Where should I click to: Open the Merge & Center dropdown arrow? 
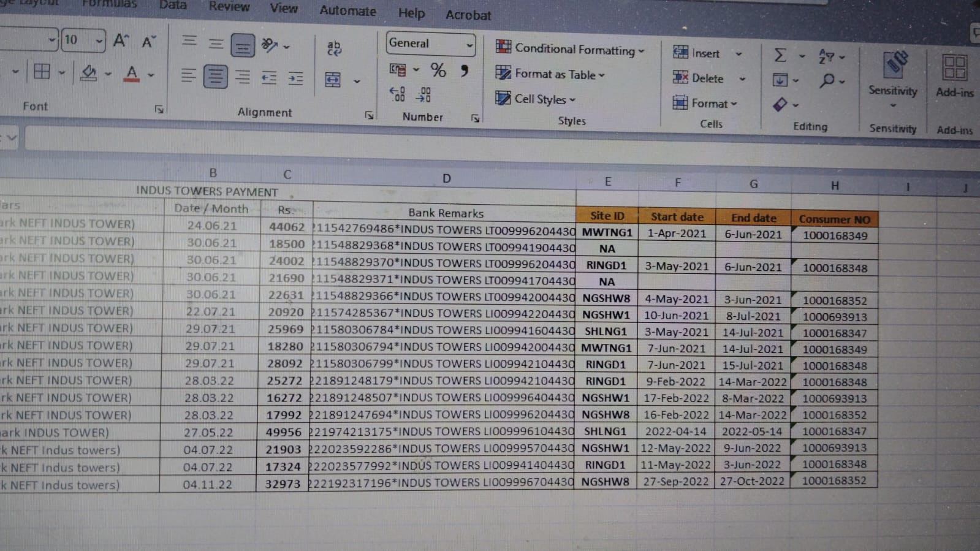coord(357,81)
